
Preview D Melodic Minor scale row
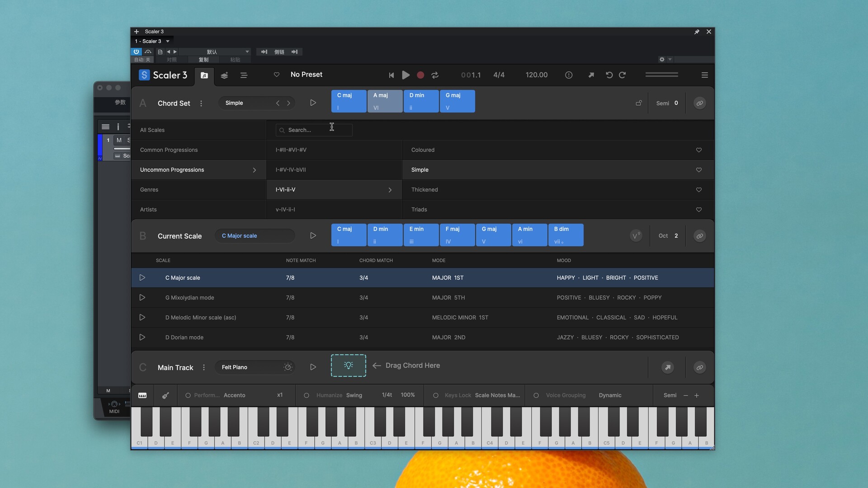[142, 318]
